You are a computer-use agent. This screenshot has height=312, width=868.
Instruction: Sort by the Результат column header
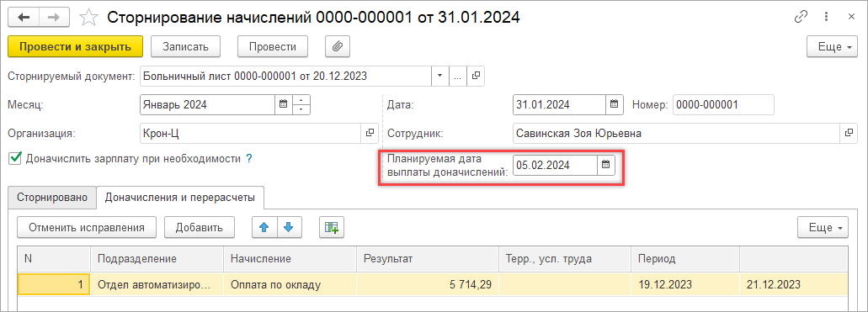coord(428,258)
